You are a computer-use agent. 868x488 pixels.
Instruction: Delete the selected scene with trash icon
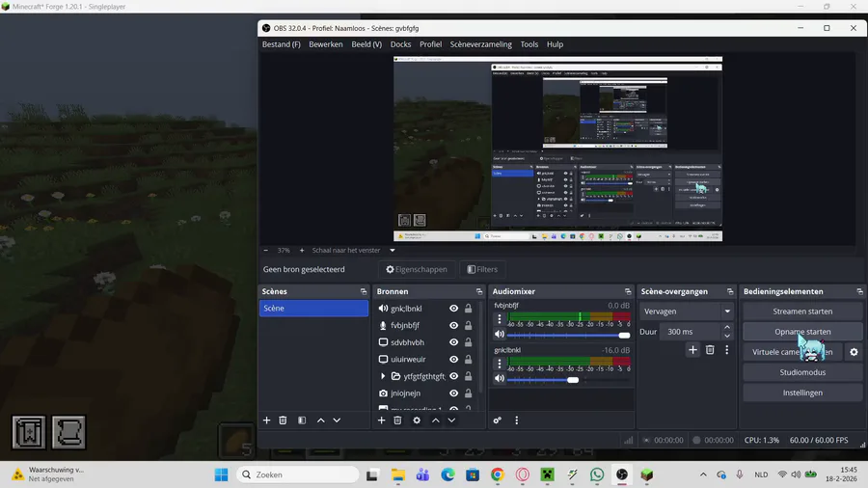pos(283,420)
